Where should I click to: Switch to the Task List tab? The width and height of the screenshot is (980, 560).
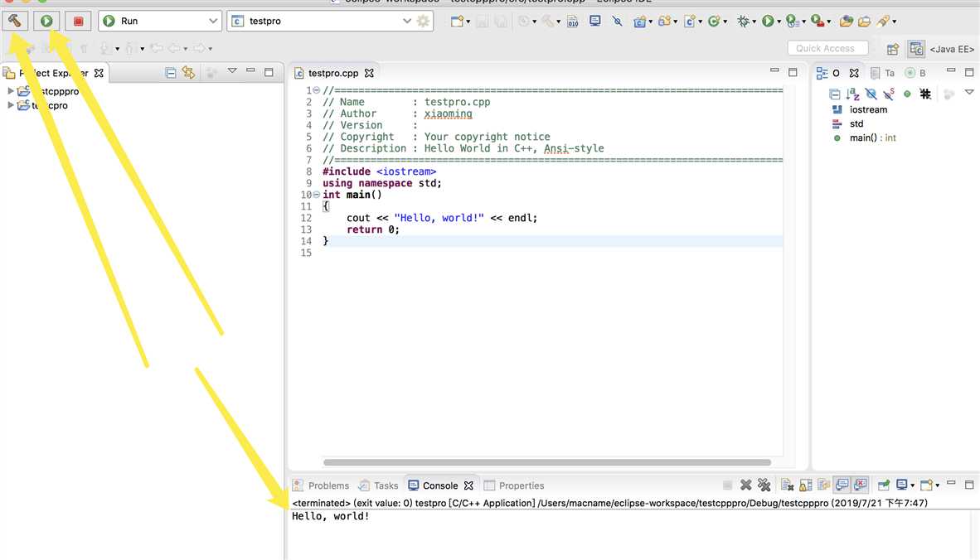coord(882,73)
